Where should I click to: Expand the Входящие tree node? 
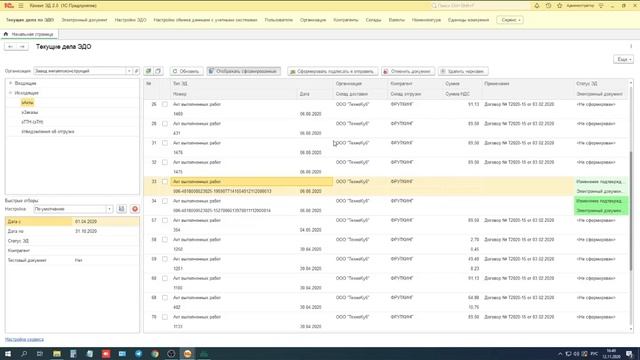[x=10, y=83]
